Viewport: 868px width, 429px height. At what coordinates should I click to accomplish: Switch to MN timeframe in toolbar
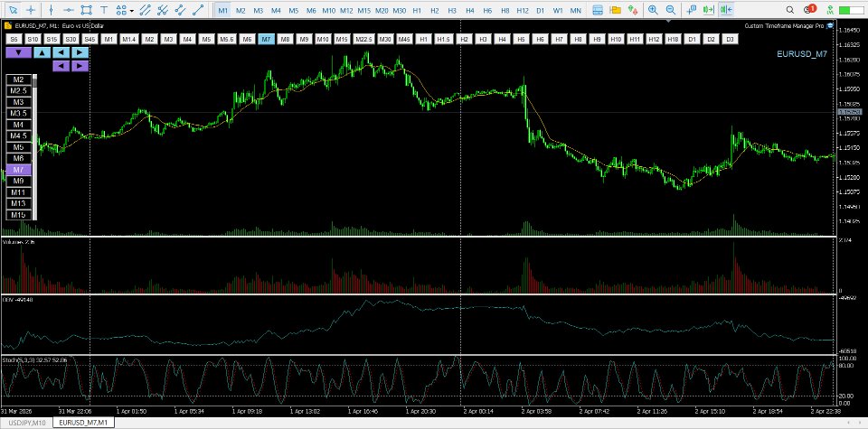click(576, 10)
